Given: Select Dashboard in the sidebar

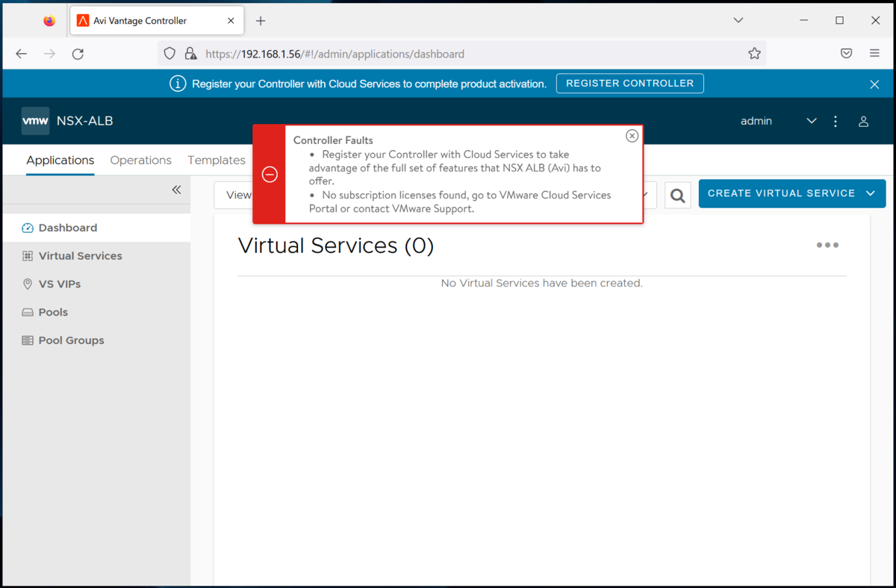Looking at the screenshot, I should [x=96, y=228].
